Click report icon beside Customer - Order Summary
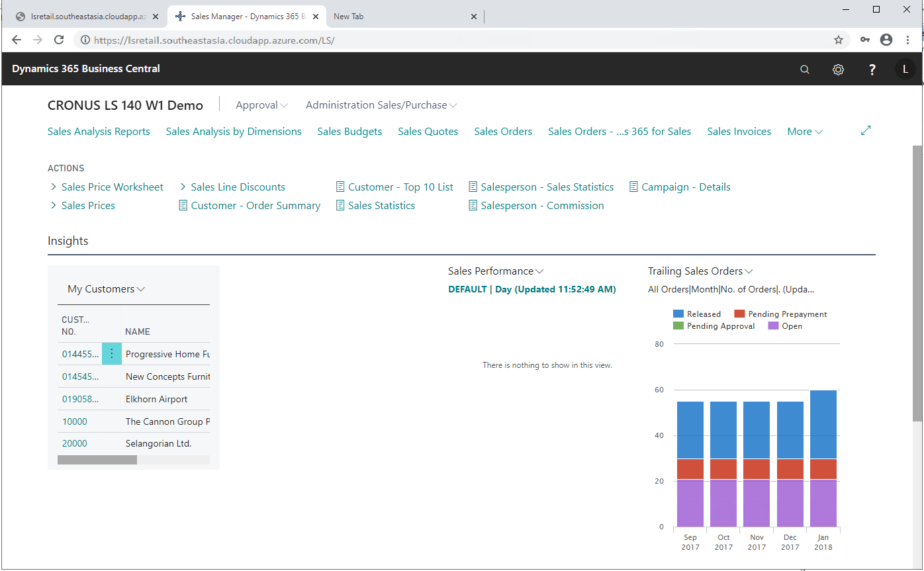The image size is (924, 571). [x=183, y=206]
